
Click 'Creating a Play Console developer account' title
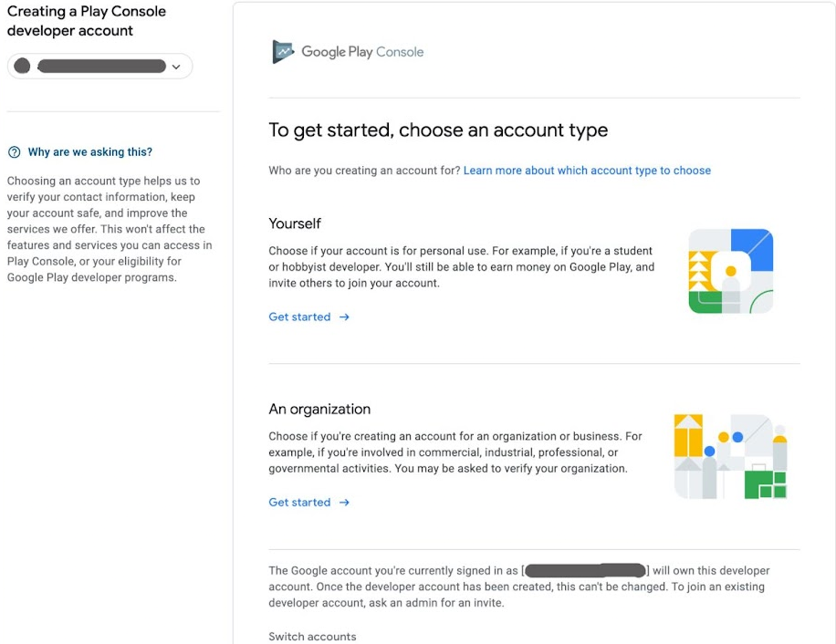coord(87,21)
